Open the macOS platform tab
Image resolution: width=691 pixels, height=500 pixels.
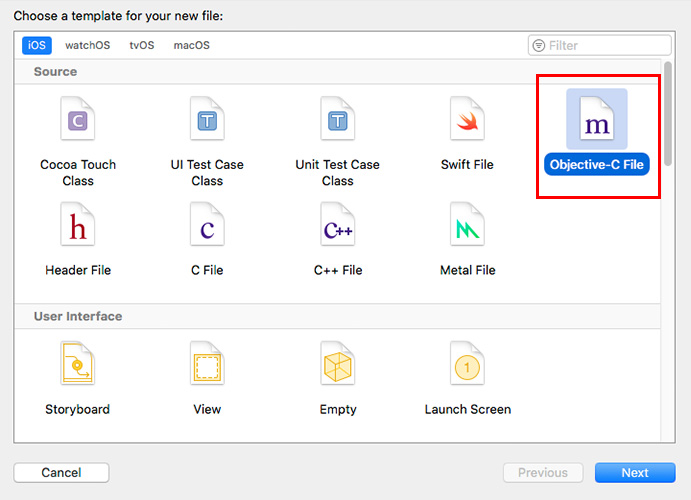(192, 45)
